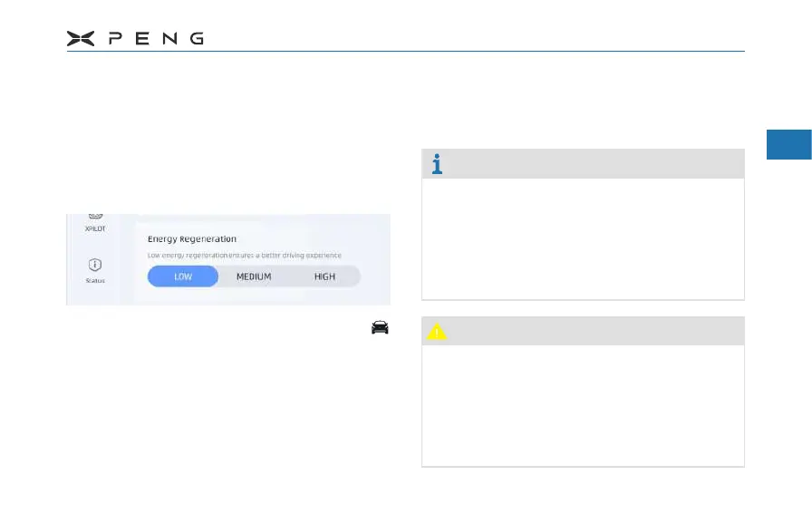The image size is (812, 514).
Task: Switch energy regeneration to MEDIUM
Action: coord(254,276)
